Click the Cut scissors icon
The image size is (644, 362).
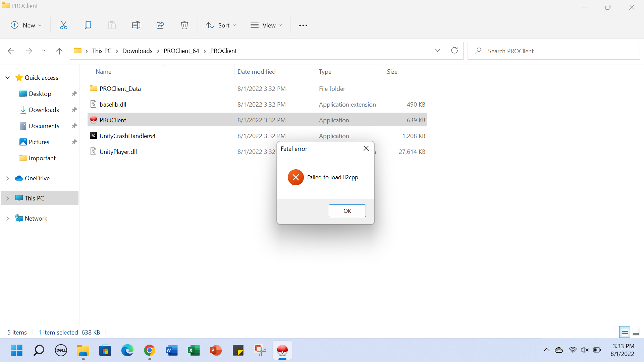pyautogui.click(x=64, y=25)
